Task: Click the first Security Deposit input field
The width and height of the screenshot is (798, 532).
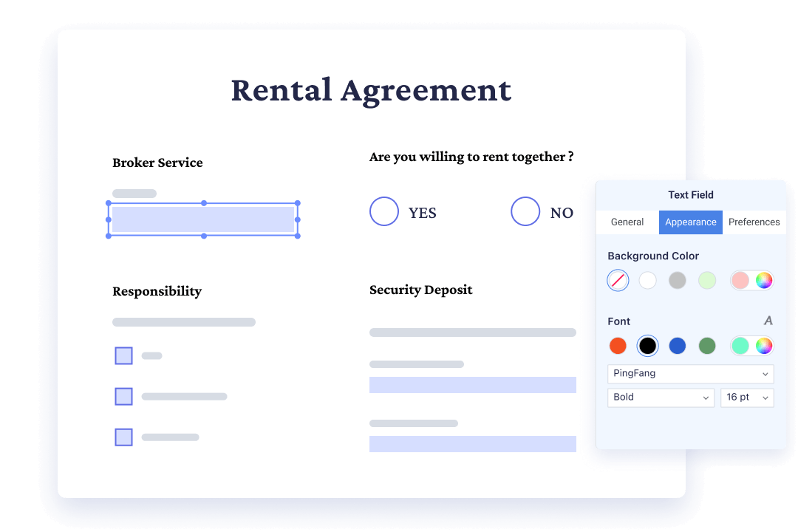Action: (473, 385)
